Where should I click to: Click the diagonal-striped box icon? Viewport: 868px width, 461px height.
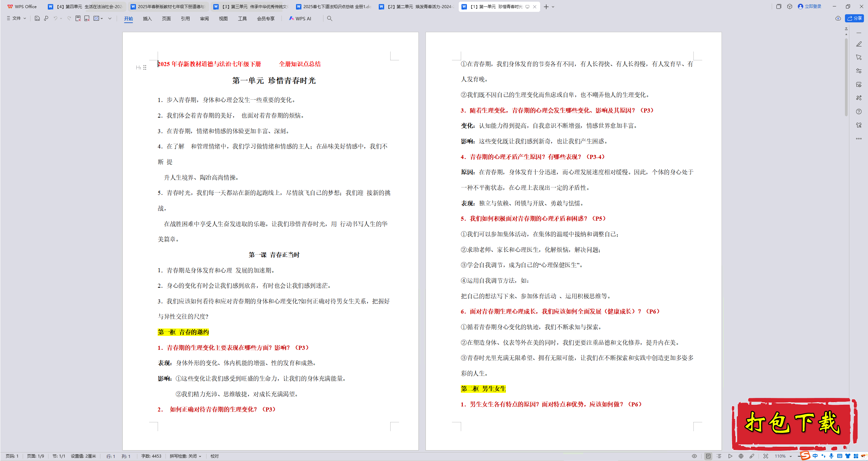click(x=96, y=18)
